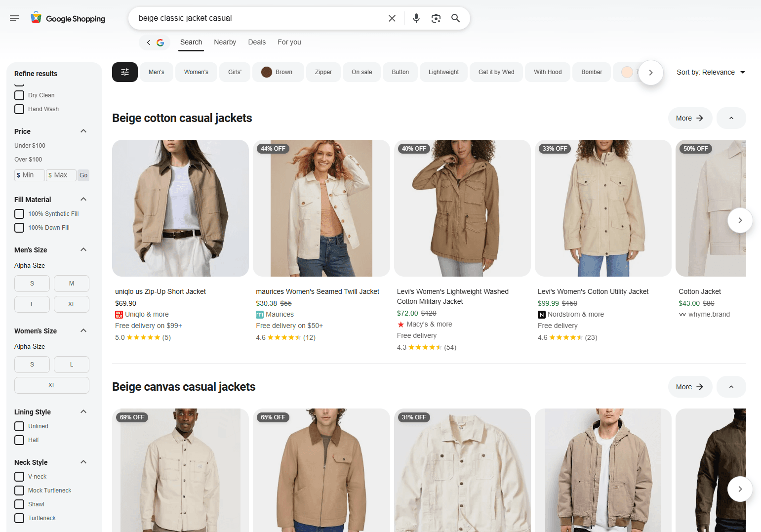Click the Nordstrom store icon
The width and height of the screenshot is (761, 532).
click(x=542, y=315)
